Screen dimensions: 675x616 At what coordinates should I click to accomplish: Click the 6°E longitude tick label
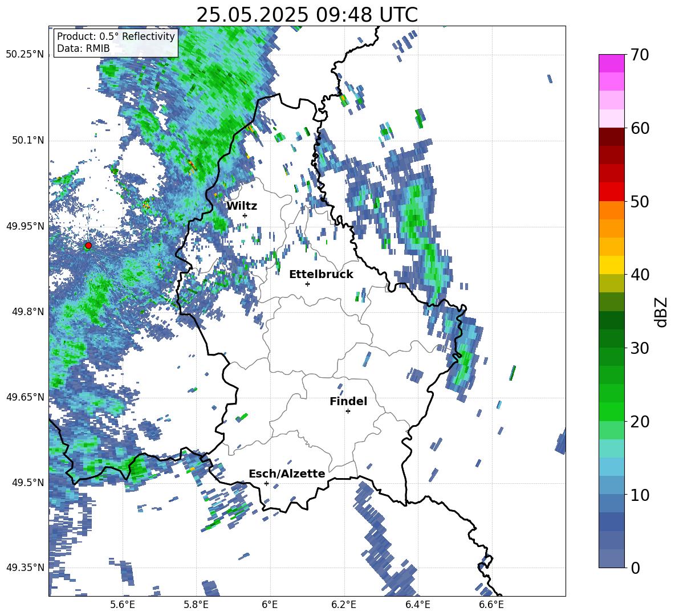click(x=270, y=605)
